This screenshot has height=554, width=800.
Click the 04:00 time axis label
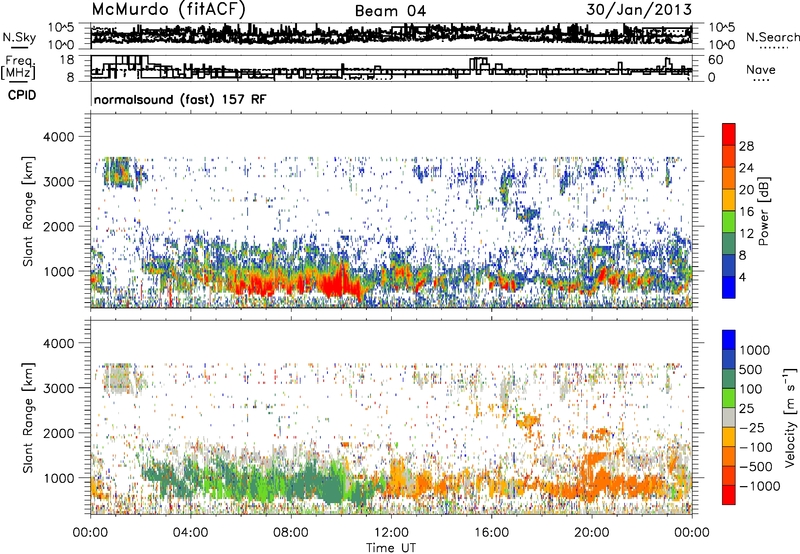(x=191, y=533)
